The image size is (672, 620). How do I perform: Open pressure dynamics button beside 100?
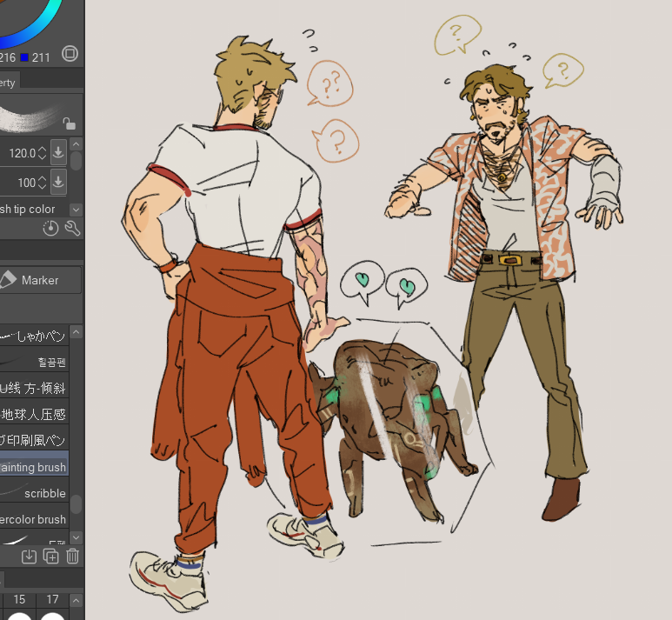(x=58, y=182)
